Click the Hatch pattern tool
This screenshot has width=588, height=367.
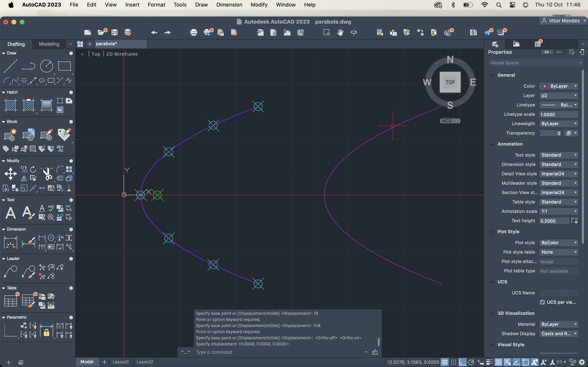pyautogui.click(x=10, y=105)
